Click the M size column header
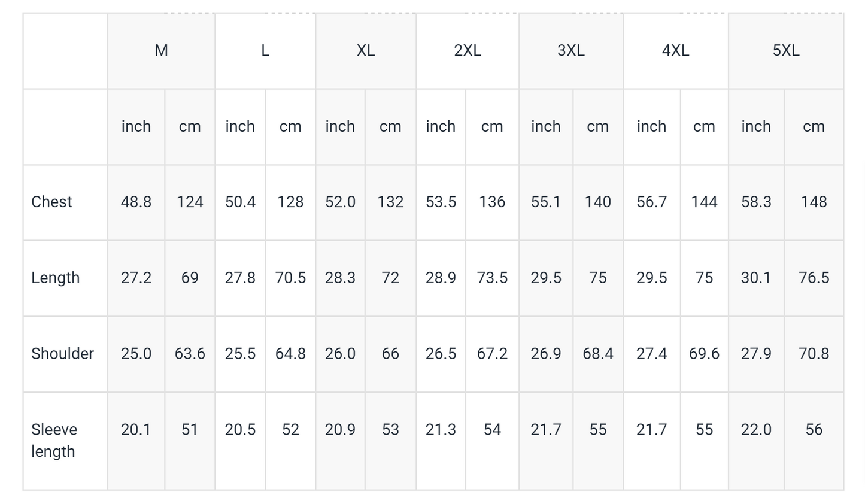This screenshot has height=504, width=865. tap(161, 51)
